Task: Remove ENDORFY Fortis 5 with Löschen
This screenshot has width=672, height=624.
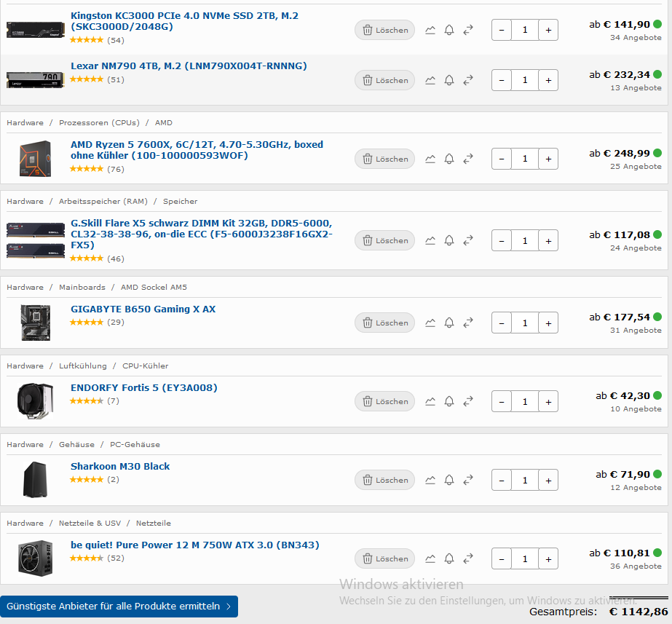Action: click(x=385, y=402)
